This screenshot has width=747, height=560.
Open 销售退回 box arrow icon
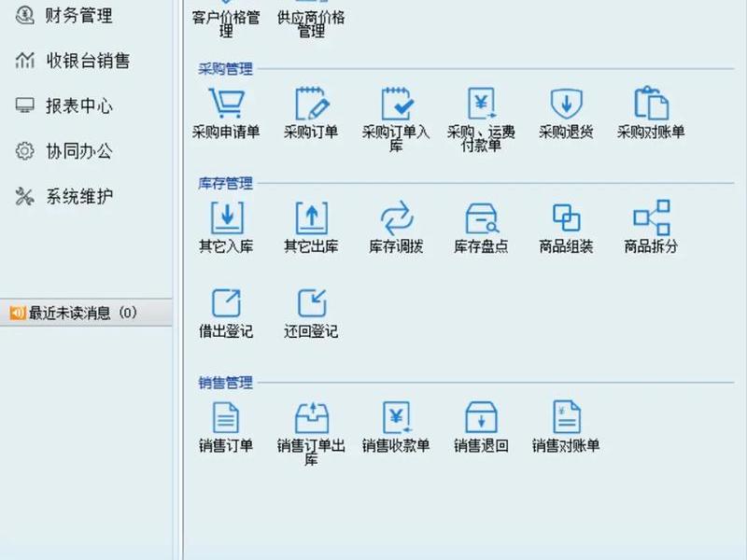pos(481,417)
